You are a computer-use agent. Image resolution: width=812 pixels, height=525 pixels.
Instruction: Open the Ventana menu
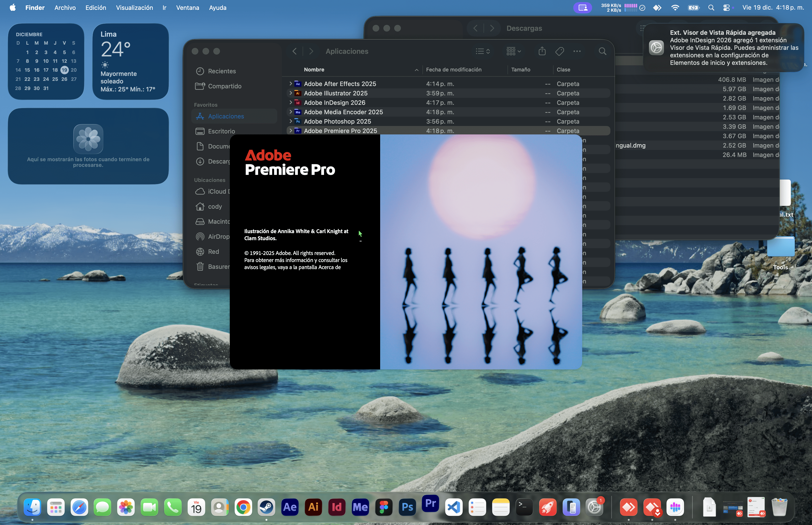[187, 8]
